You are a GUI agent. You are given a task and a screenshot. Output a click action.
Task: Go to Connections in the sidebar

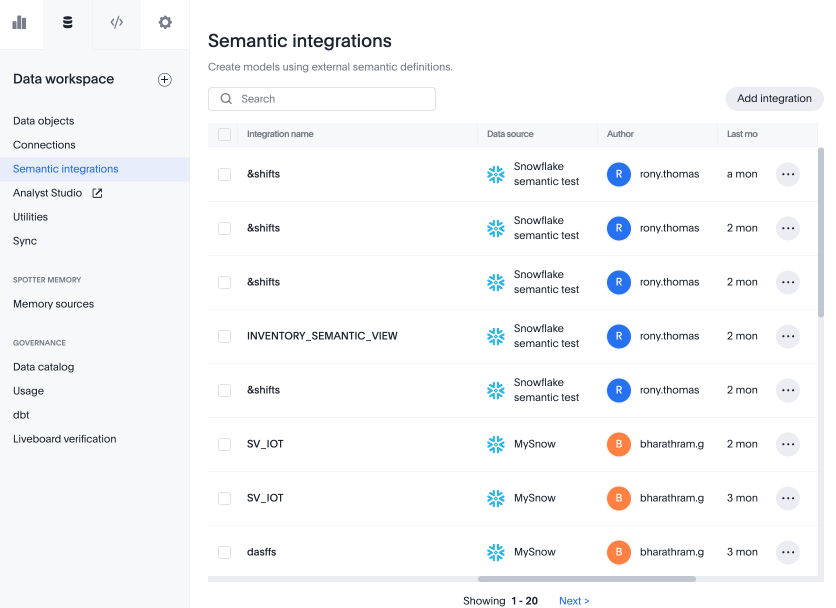point(44,145)
